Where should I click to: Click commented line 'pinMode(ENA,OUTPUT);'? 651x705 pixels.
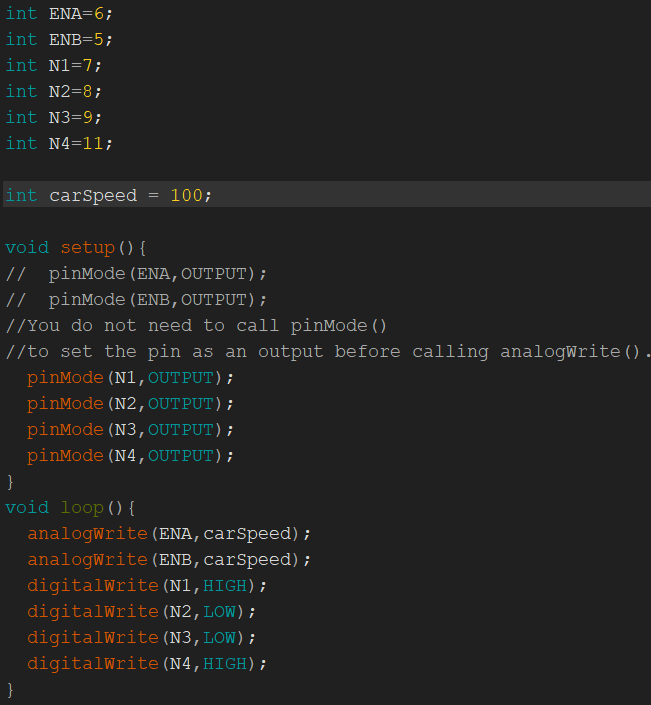[x=136, y=274]
